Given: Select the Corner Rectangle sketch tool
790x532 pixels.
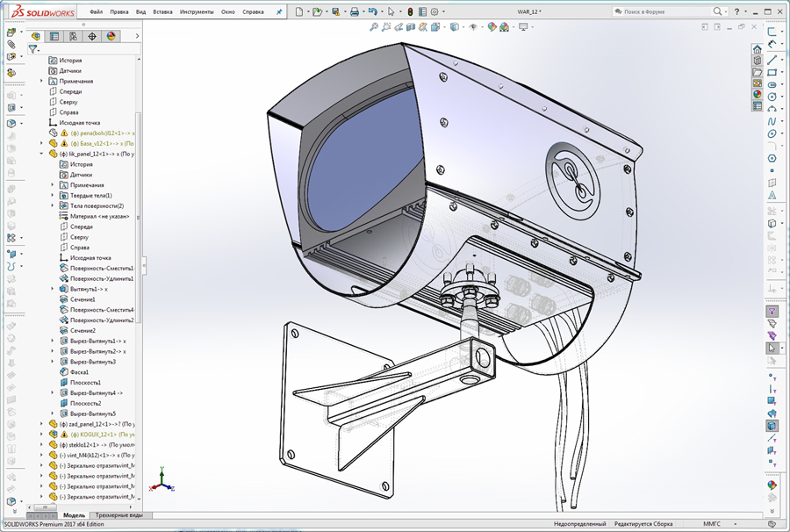Looking at the screenshot, I should (x=772, y=70).
